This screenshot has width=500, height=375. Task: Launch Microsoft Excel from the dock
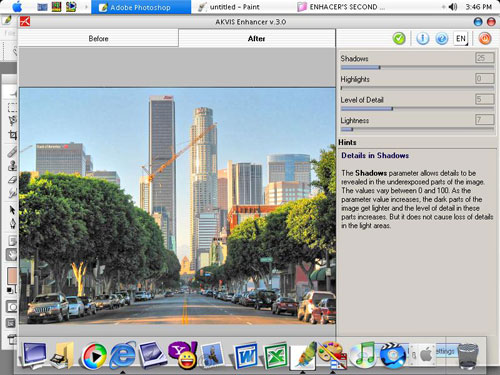[275, 356]
